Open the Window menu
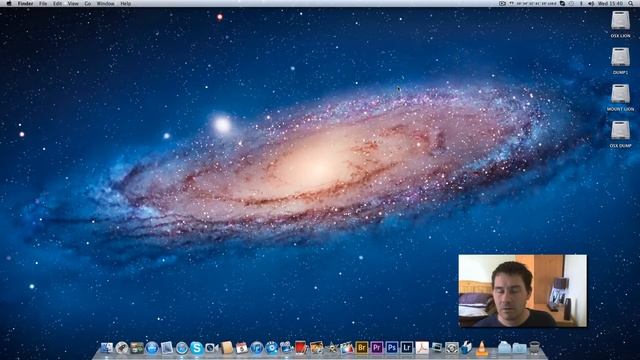 pos(105,3)
